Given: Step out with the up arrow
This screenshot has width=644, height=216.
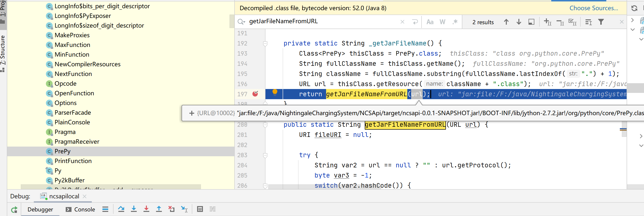Looking at the screenshot, I should pos(159,209).
